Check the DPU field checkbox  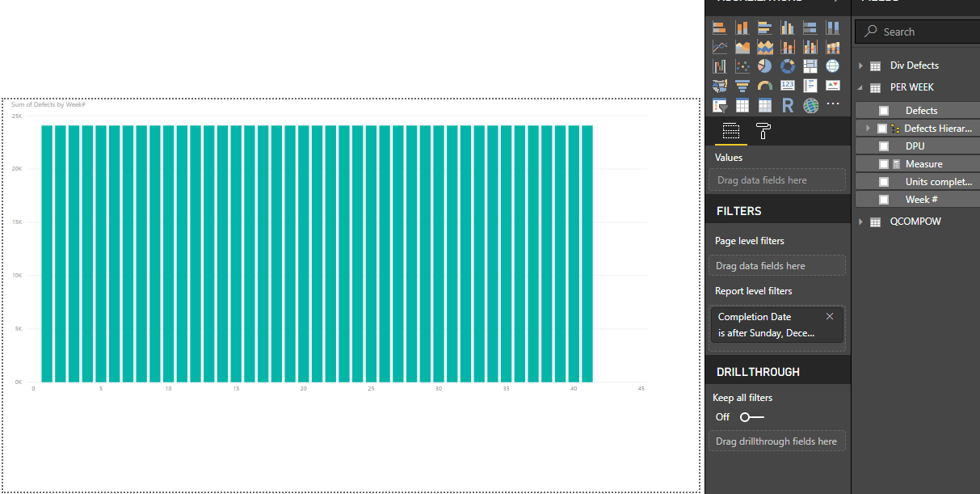[x=884, y=146]
